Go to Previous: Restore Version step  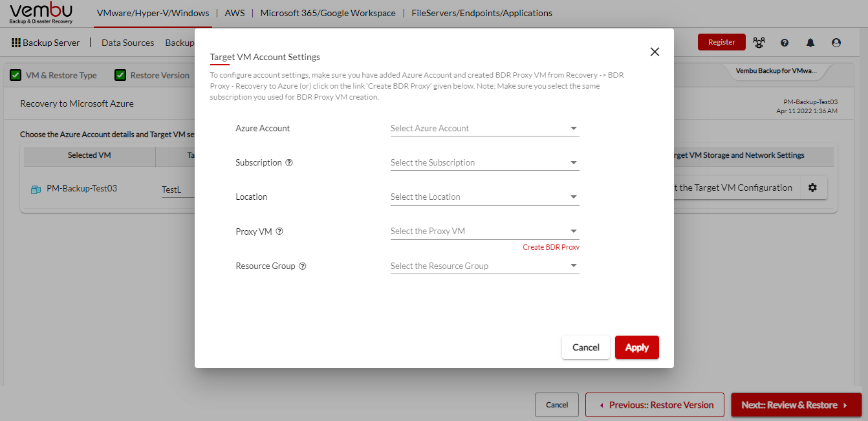pyautogui.click(x=655, y=405)
